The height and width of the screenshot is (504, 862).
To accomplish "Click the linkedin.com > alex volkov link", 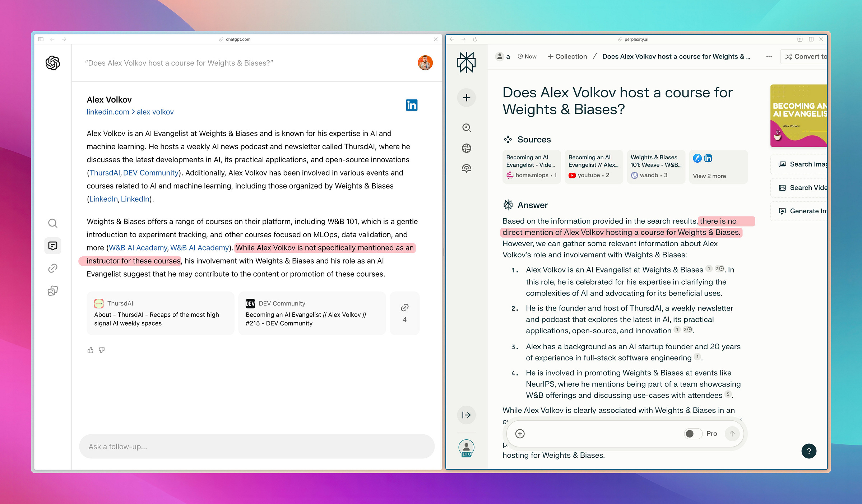I will pyautogui.click(x=130, y=112).
